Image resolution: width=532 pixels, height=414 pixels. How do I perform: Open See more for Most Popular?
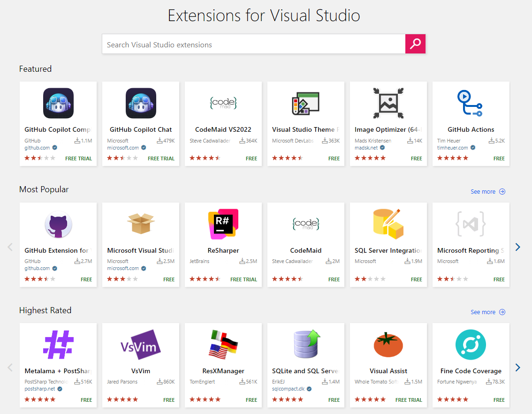pyautogui.click(x=483, y=191)
